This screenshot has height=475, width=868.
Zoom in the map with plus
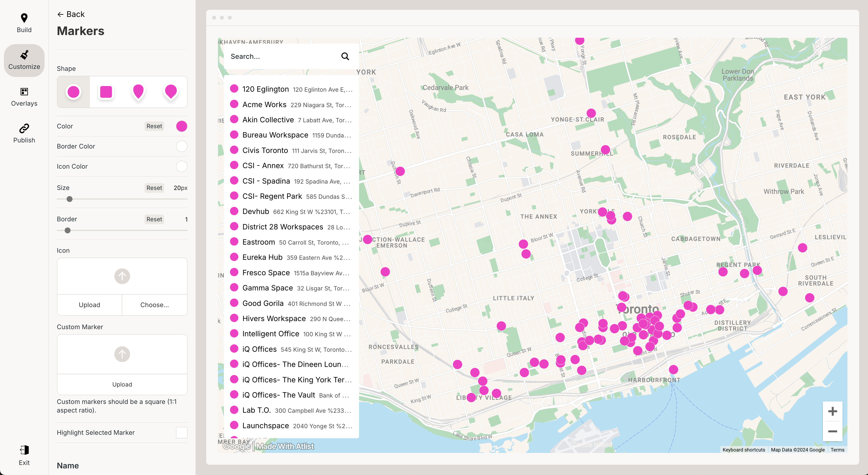click(832, 411)
